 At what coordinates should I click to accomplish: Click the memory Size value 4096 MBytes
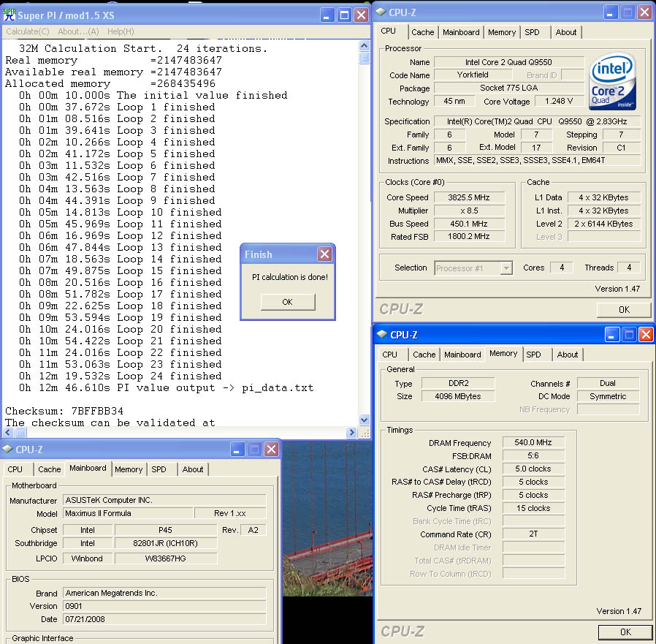(x=458, y=396)
